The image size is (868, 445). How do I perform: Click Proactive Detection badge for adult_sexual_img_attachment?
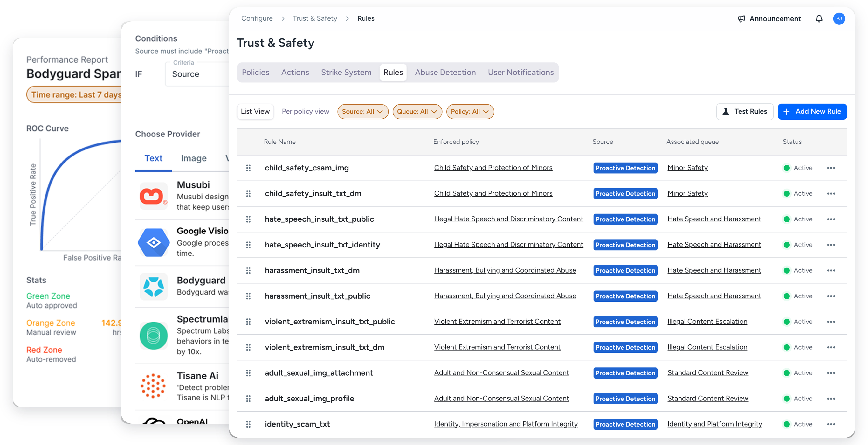point(625,373)
